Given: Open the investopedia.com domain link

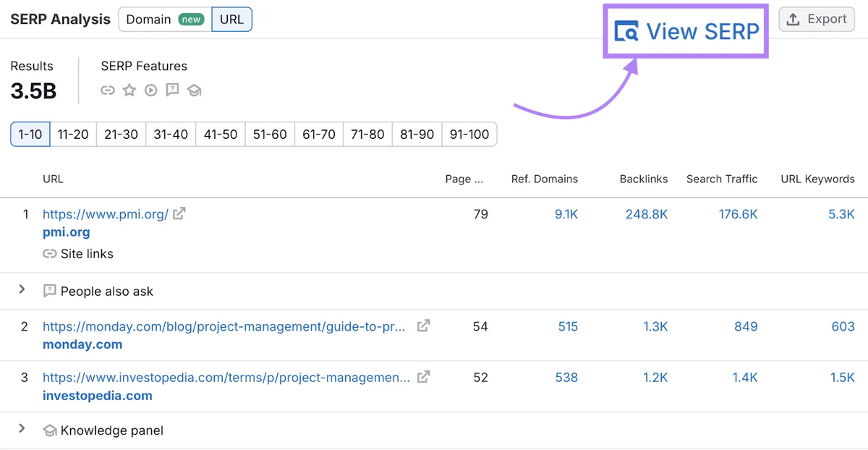Looking at the screenshot, I should click(x=98, y=396).
